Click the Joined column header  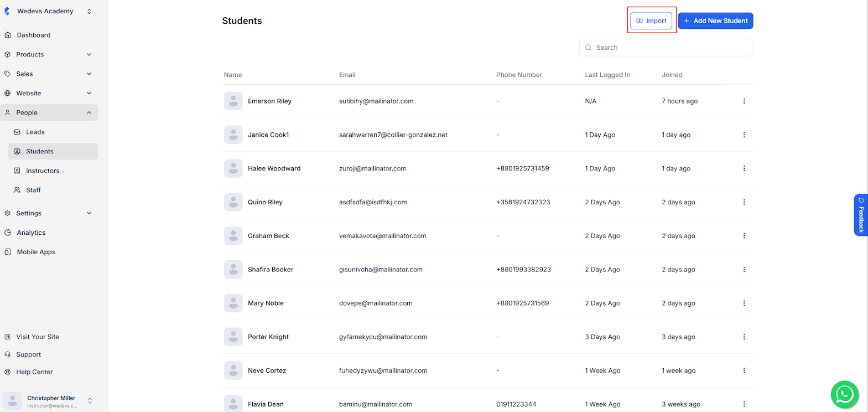tap(672, 75)
